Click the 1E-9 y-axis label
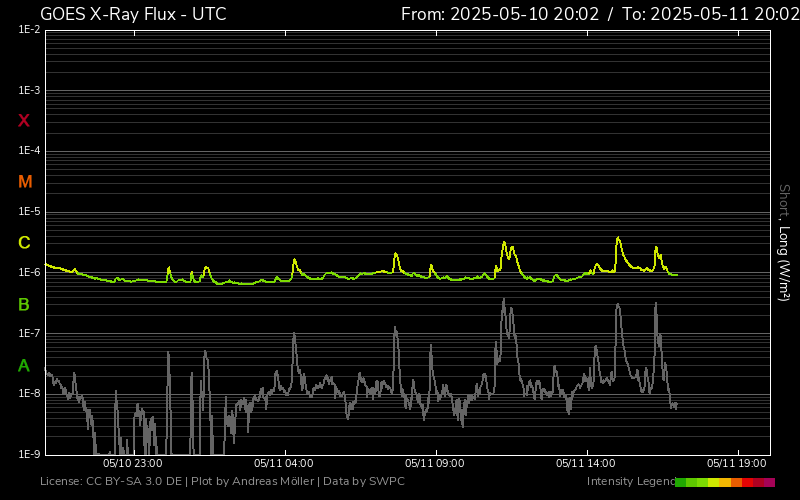 (x=29, y=455)
